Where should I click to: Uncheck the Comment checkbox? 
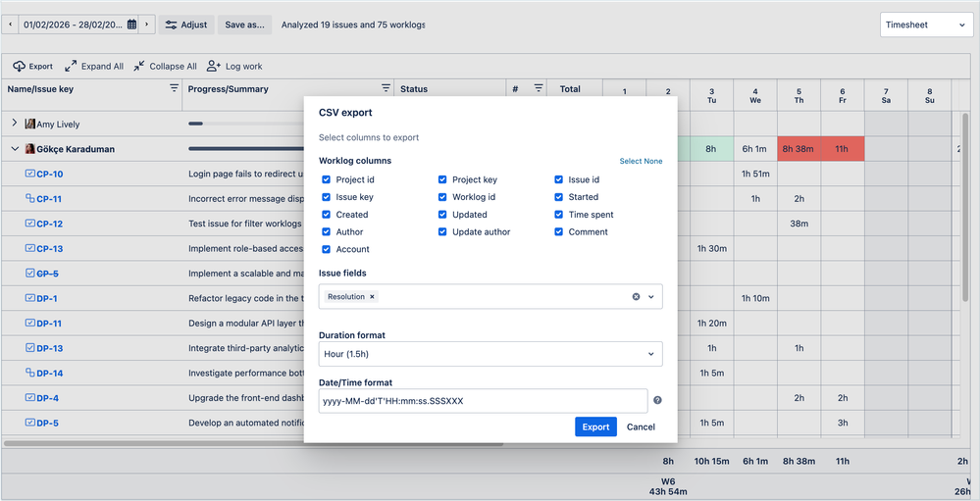pos(558,231)
